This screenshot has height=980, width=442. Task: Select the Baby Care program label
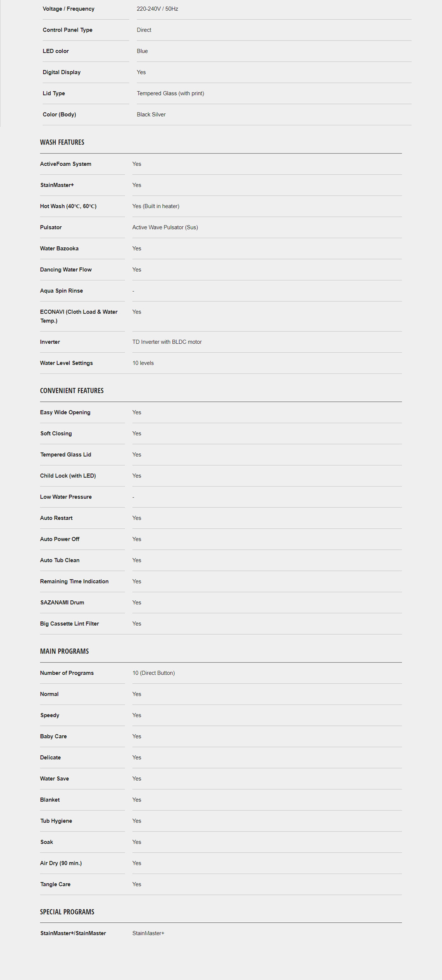pos(53,737)
